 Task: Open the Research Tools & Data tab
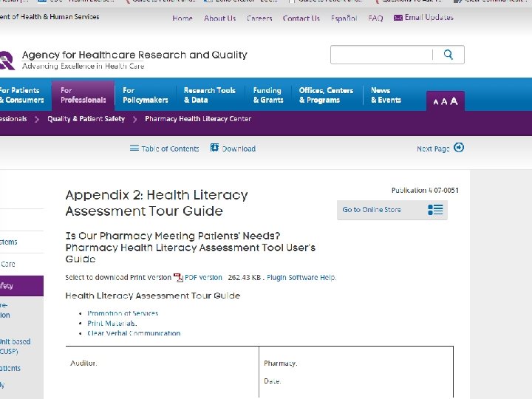pyautogui.click(x=210, y=95)
